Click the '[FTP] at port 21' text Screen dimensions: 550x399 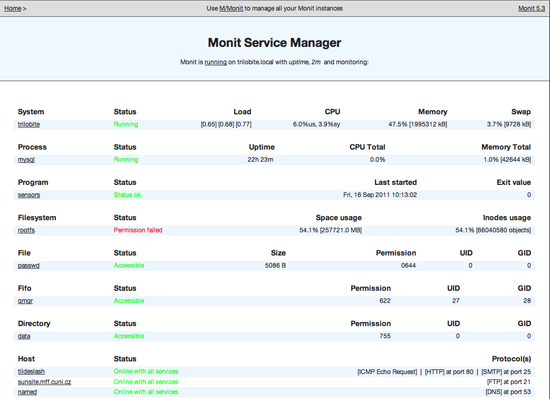(x=509, y=382)
